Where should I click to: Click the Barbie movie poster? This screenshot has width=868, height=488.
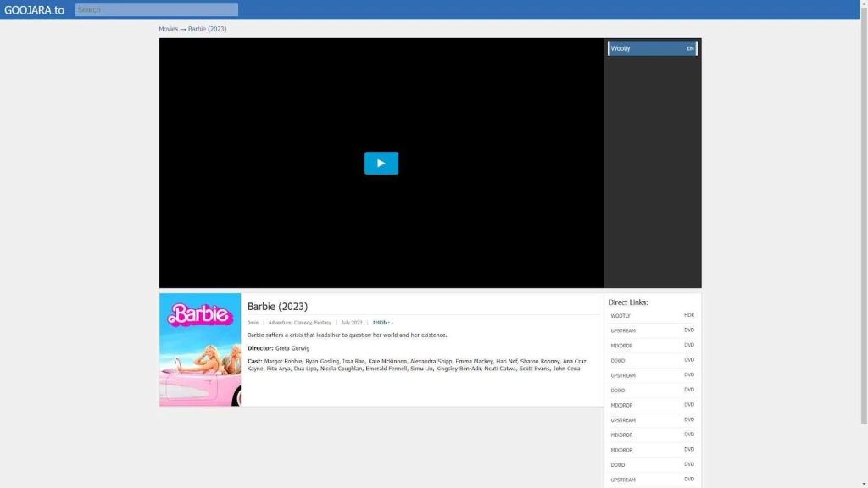[199, 349]
